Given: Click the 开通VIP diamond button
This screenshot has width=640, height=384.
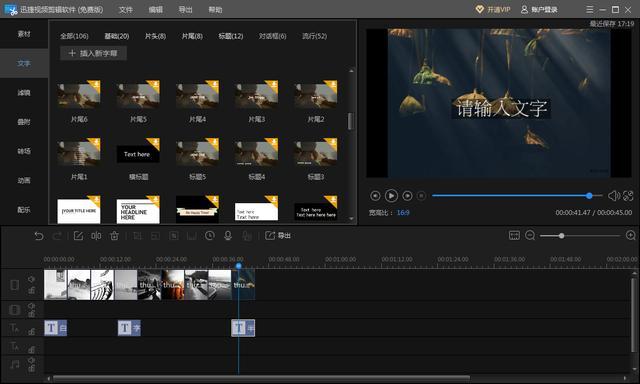Looking at the screenshot, I should click(x=493, y=9).
